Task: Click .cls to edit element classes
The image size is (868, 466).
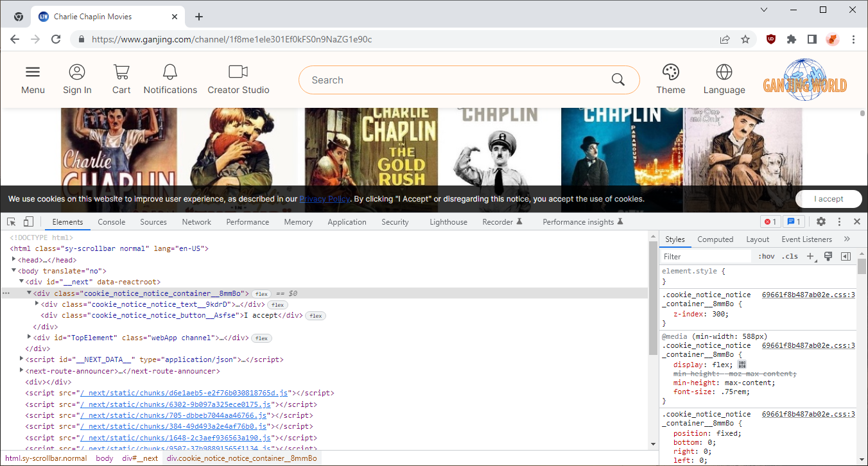Action: tap(791, 255)
